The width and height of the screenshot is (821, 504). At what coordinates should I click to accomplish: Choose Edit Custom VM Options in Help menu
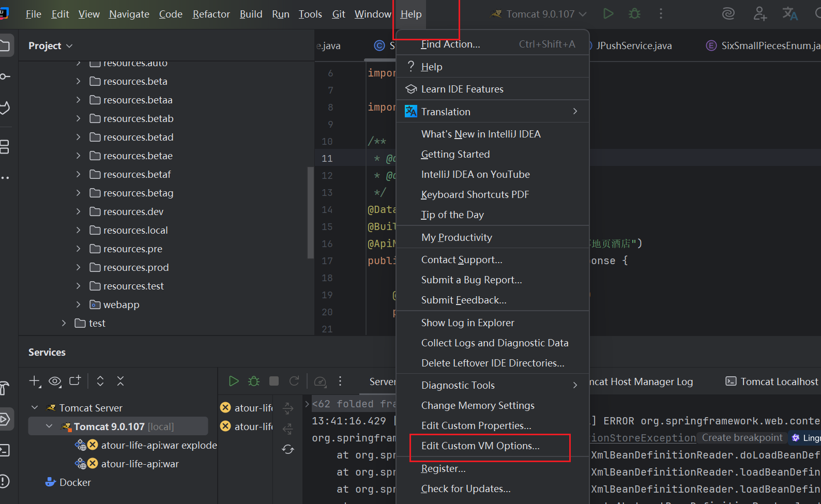493,446
